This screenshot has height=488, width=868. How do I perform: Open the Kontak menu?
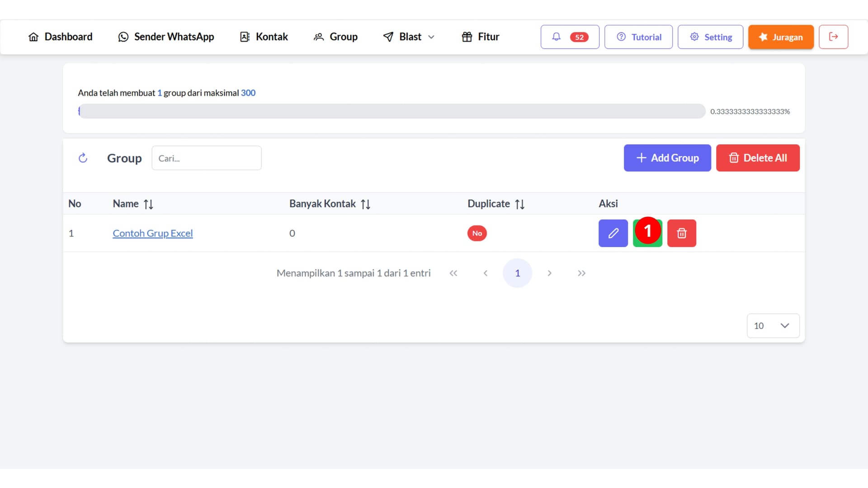pyautogui.click(x=264, y=37)
